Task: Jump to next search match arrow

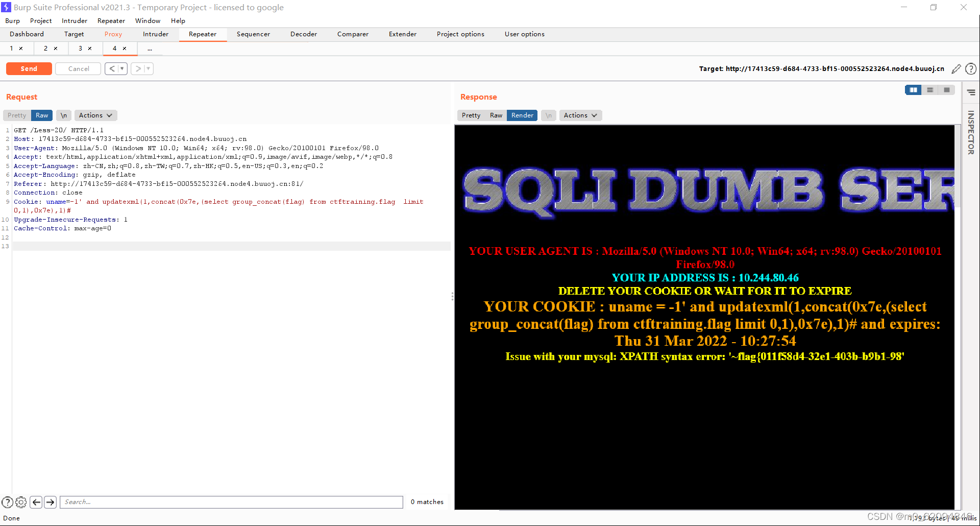Action: (50, 502)
